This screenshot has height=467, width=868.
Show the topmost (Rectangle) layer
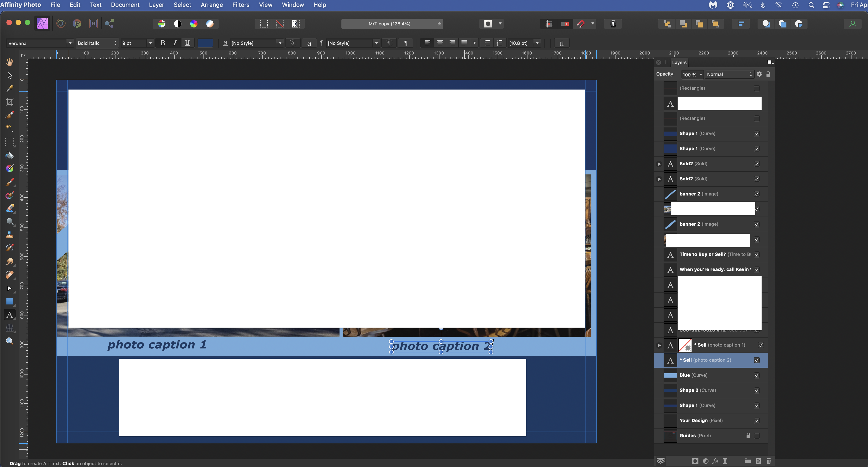[x=757, y=88]
